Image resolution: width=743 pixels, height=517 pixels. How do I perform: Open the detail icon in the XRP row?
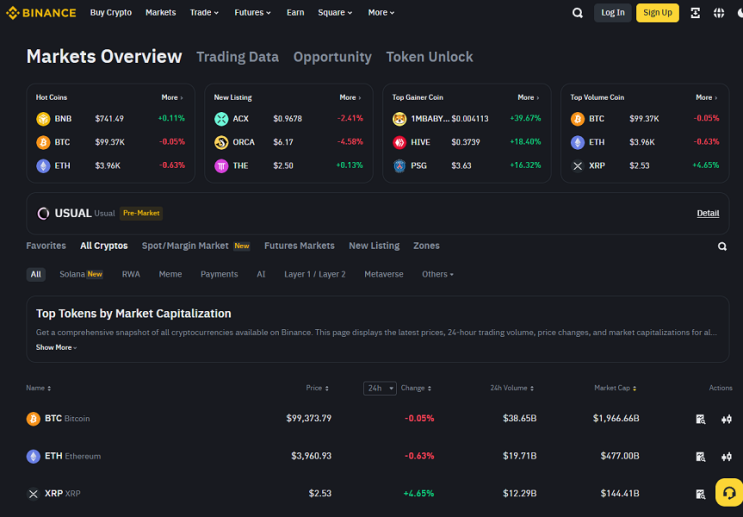(x=700, y=494)
